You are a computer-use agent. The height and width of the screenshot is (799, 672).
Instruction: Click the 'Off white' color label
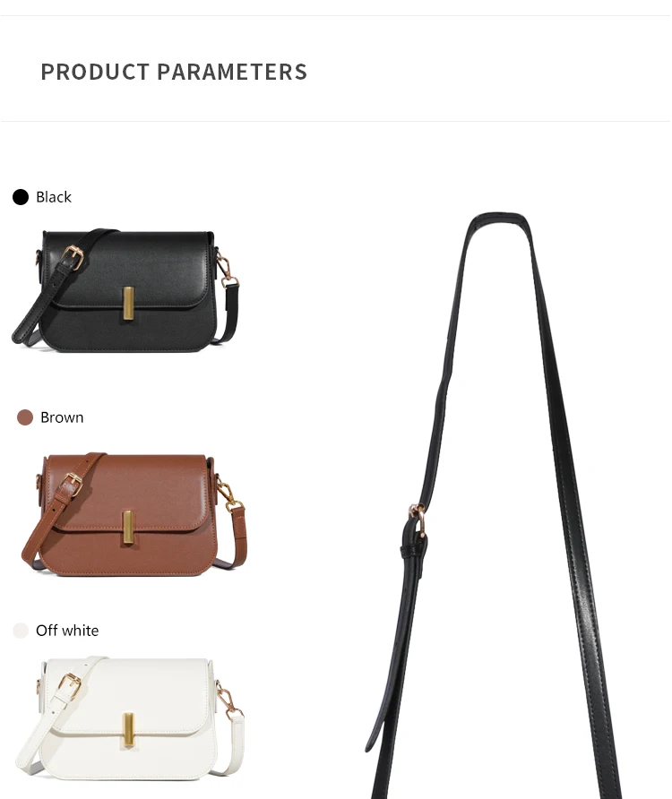point(67,631)
